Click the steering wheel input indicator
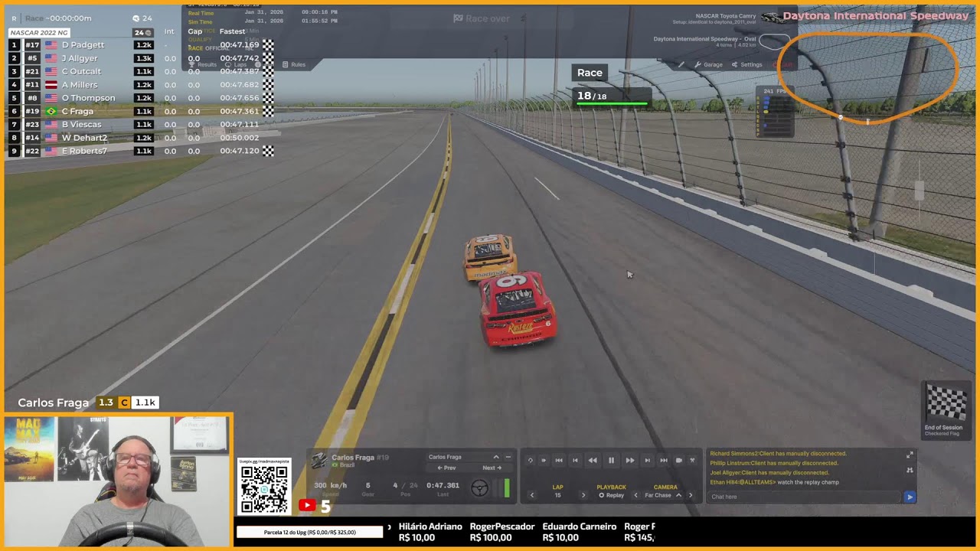Image resolution: width=980 pixels, height=551 pixels. (479, 488)
